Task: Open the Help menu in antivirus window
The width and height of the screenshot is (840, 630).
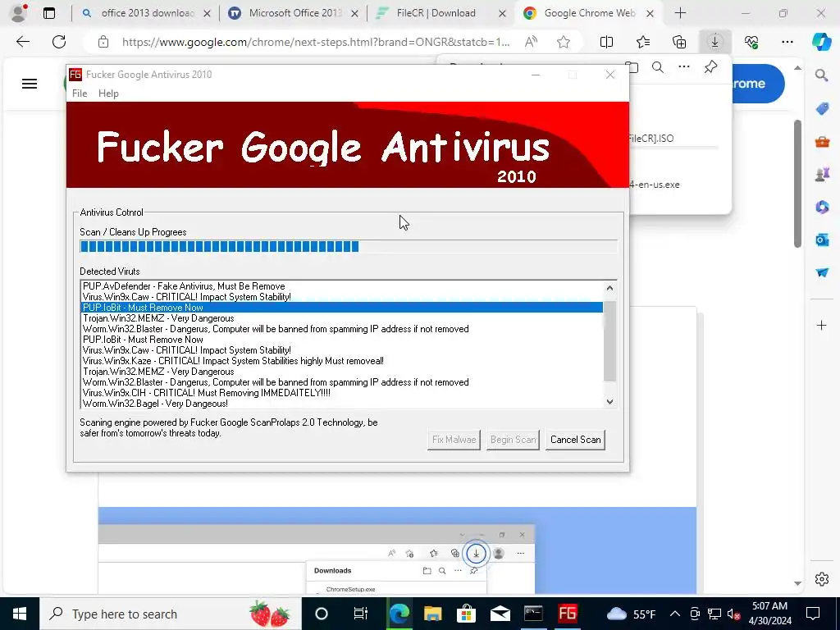Action: 108,94
